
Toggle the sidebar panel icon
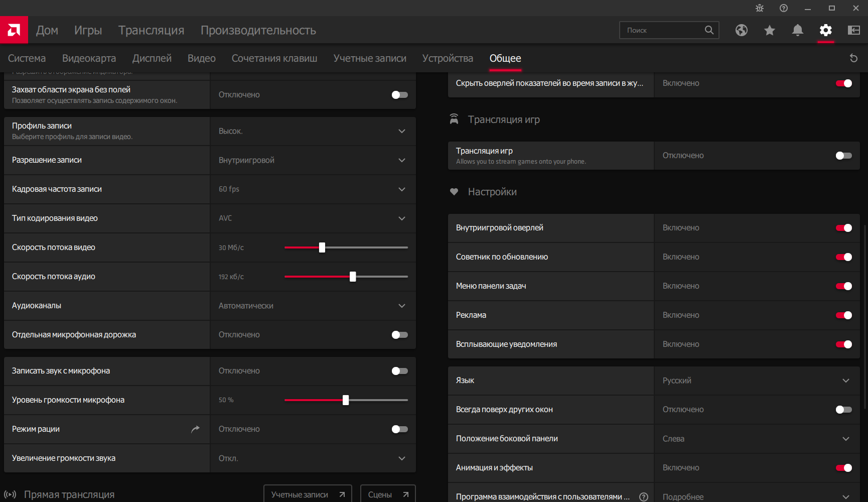(853, 30)
